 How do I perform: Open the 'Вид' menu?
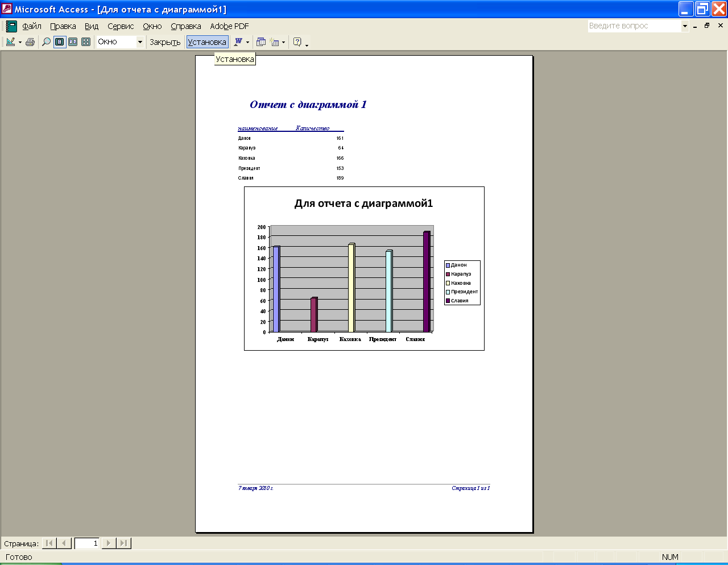tap(92, 26)
